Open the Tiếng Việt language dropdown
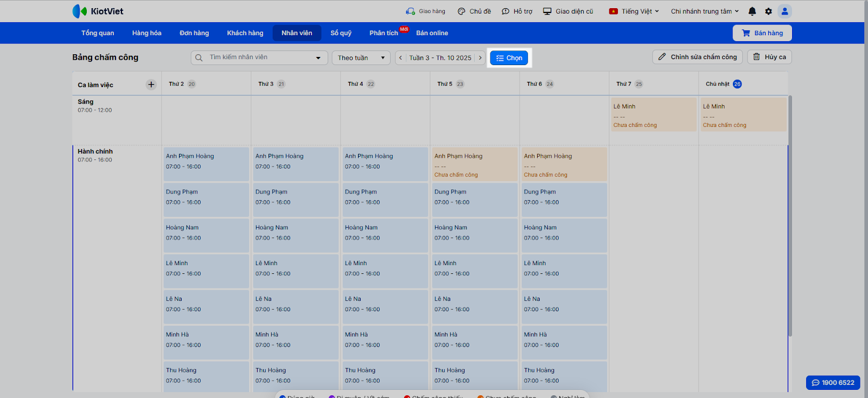The height and width of the screenshot is (398, 868). click(x=634, y=11)
